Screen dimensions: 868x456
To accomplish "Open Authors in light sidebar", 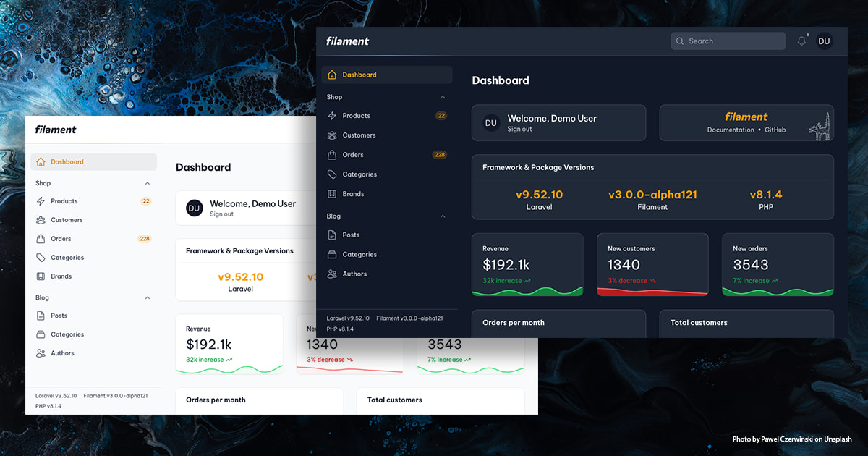I will click(93, 353).
